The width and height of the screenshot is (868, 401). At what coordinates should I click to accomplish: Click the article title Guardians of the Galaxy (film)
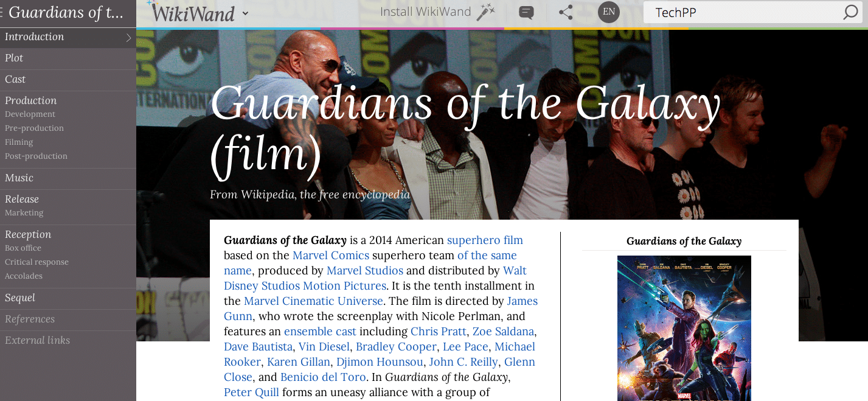(465, 130)
